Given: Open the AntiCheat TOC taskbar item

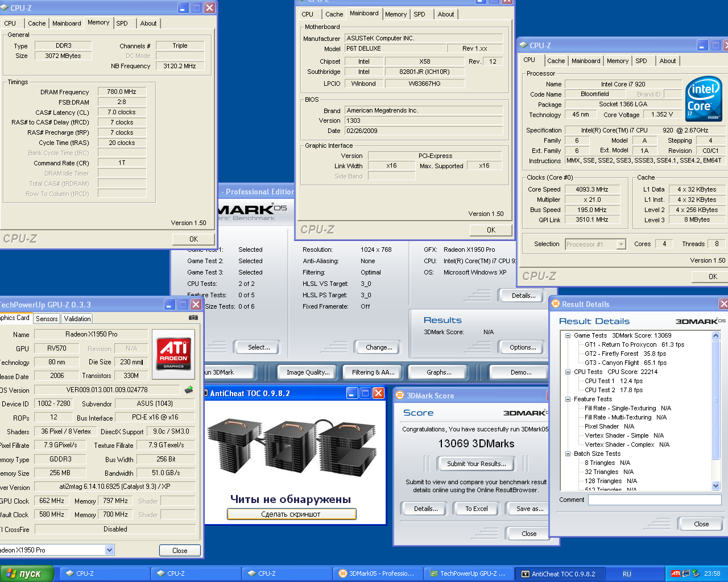Looking at the screenshot, I should 559,573.
